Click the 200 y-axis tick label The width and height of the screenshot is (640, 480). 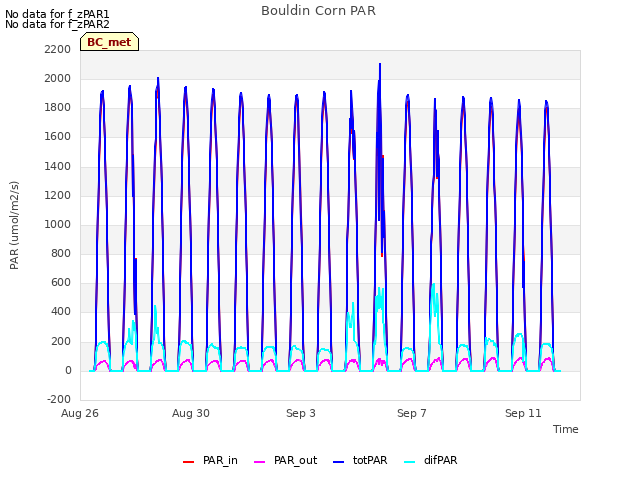click(61, 342)
